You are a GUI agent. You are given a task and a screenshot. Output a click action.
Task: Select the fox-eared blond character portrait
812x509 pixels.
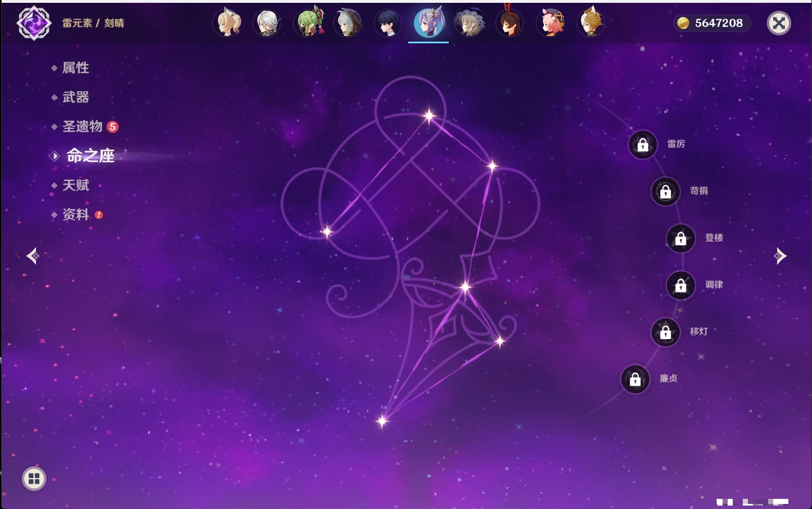click(590, 23)
